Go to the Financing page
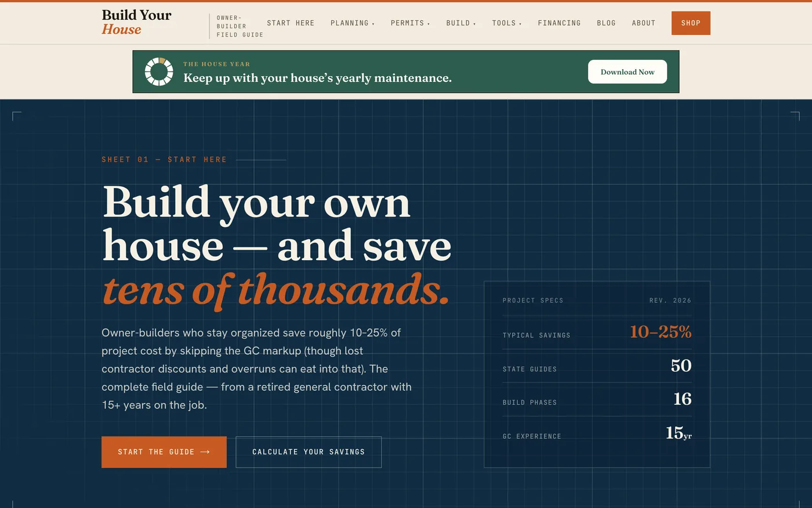 [559, 23]
